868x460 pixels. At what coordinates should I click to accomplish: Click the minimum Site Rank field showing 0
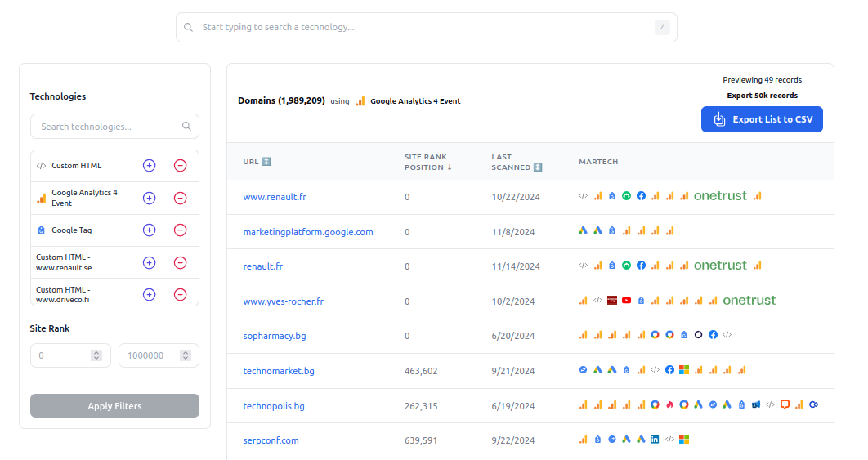coord(70,355)
